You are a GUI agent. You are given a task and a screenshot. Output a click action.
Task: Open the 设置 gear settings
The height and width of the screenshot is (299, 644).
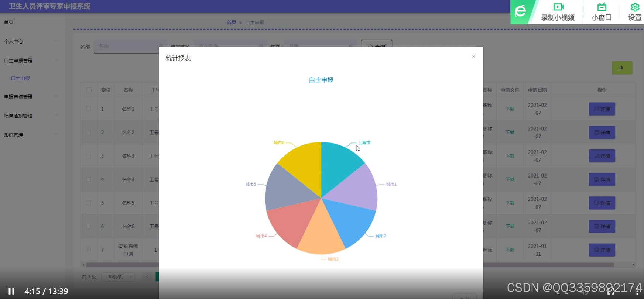click(x=635, y=12)
